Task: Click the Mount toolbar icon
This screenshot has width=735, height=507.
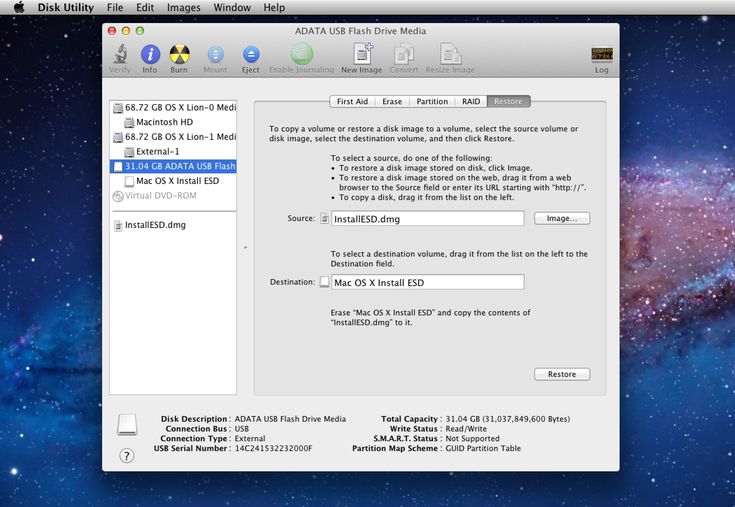Action: [215, 55]
